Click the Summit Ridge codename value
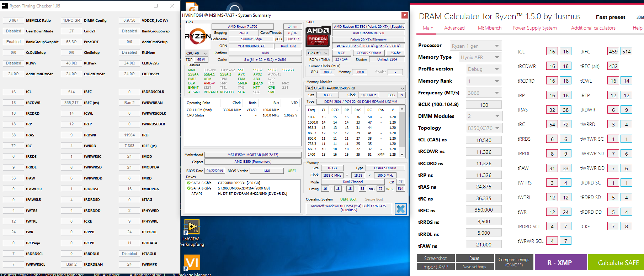 [x=251, y=39]
